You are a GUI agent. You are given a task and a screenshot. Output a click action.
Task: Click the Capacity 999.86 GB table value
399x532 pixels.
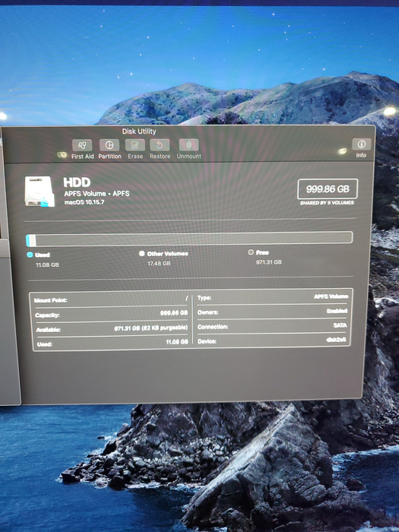pos(174,313)
